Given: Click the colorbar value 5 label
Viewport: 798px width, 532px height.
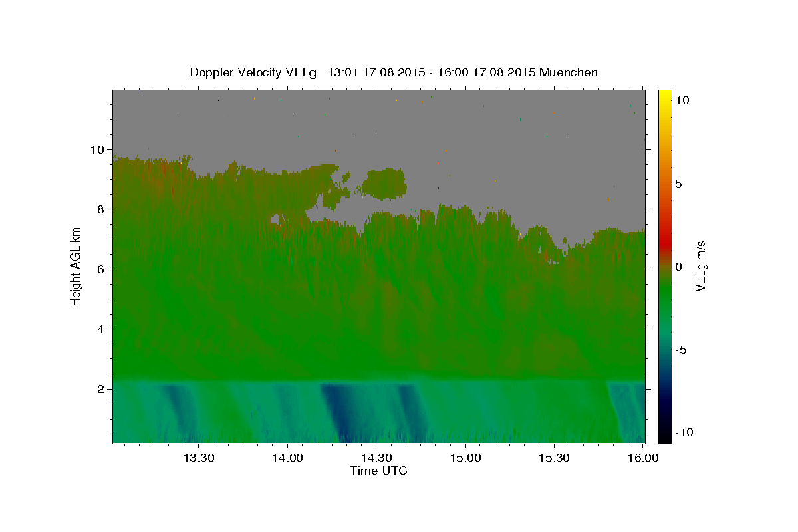Looking at the screenshot, I should click(x=679, y=184).
